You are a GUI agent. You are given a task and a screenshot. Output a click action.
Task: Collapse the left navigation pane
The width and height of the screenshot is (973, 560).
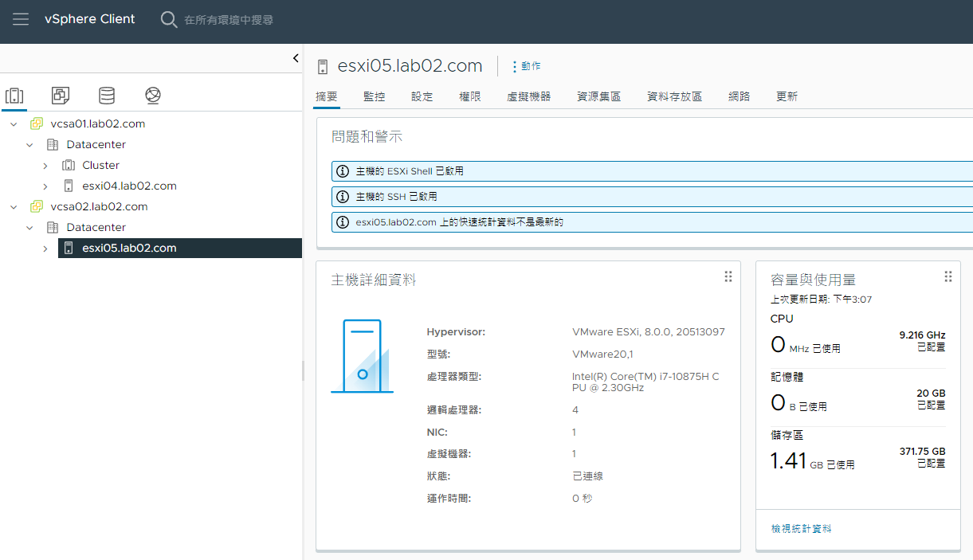point(296,58)
